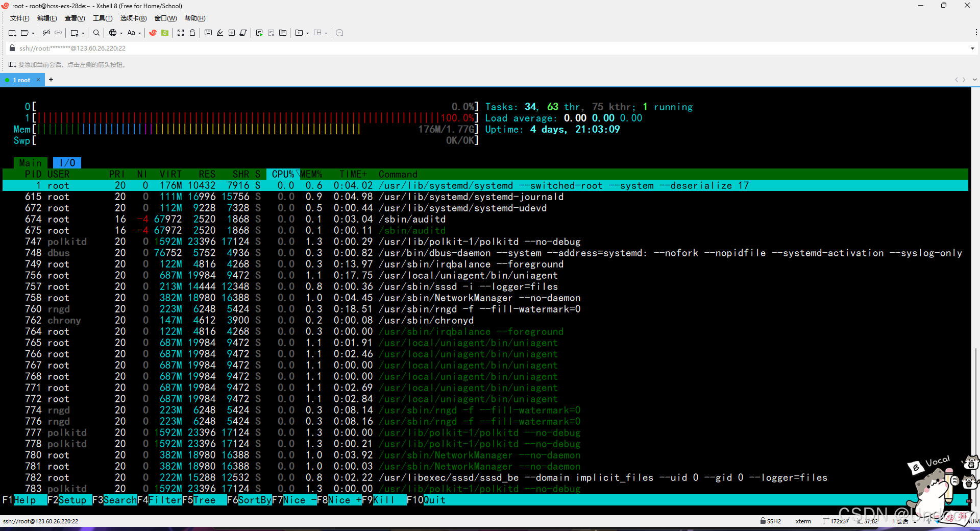Click the previous tab left chevron
This screenshot has width=980, height=531.
coord(957,80)
